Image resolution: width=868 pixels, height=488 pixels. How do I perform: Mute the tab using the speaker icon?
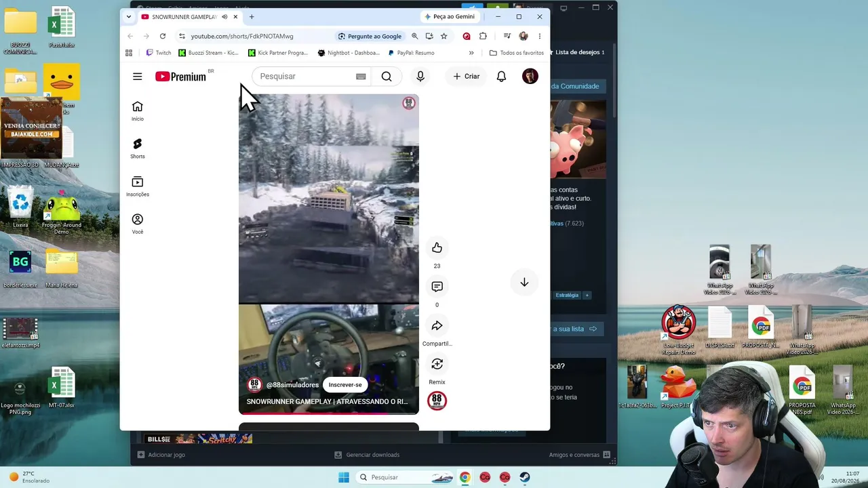224,17
